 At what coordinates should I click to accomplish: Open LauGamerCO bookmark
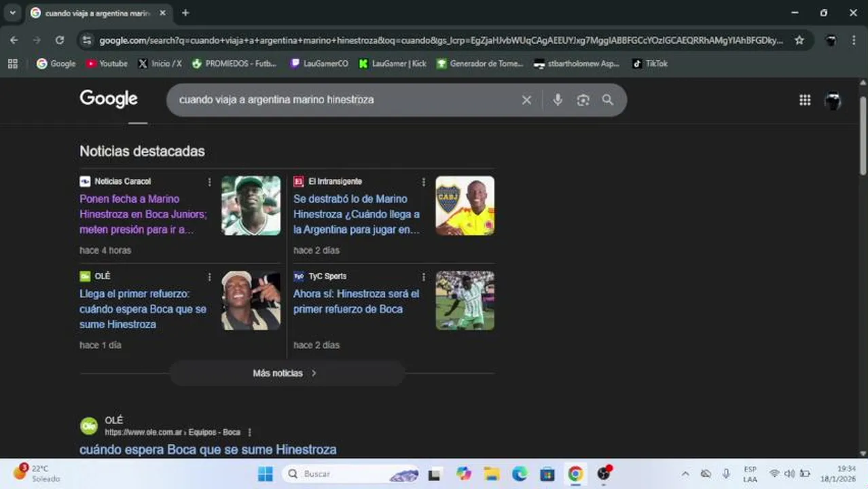pyautogui.click(x=319, y=63)
